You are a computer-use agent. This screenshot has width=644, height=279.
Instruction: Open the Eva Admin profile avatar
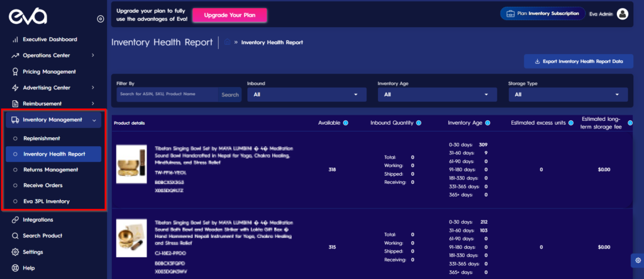click(x=623, y=14)
